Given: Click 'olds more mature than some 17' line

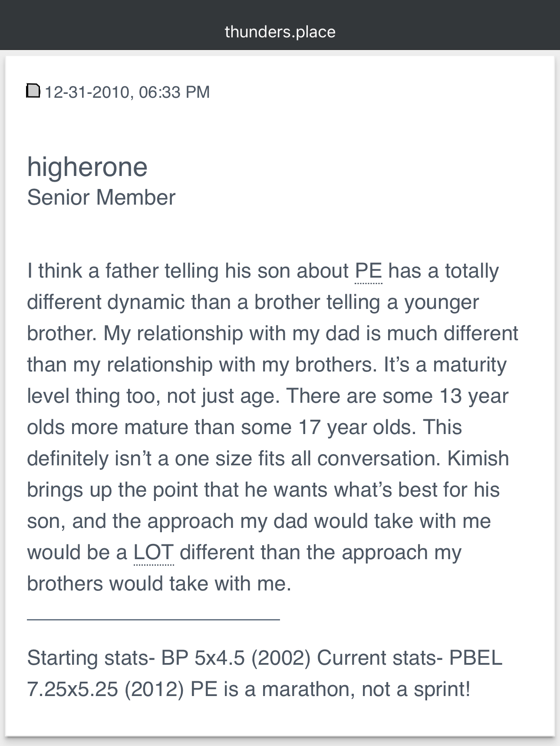Looking at the screenshot, I should coord(174,427).
